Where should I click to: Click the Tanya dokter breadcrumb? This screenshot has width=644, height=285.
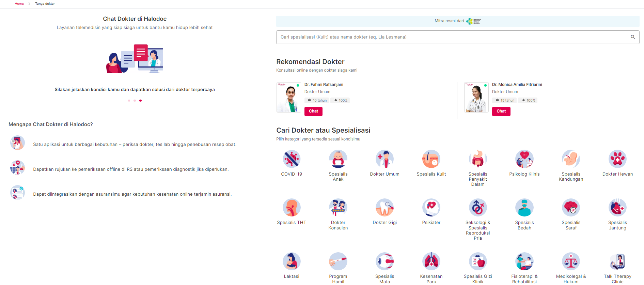pyautogui.click(x=45, y=4)
